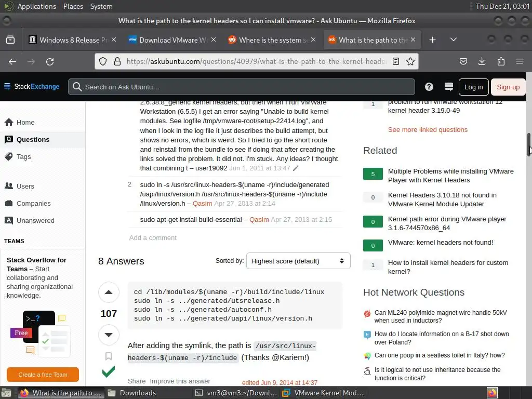The width and height of the screenshot is (532, 399).
Task: Open Firefox View tab overview icon
Action: tap(10, 39)
